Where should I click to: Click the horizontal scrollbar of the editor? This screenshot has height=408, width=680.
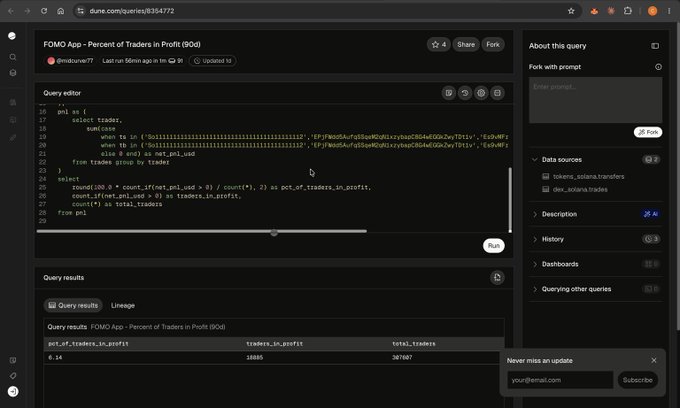click(x=202, y=231)
